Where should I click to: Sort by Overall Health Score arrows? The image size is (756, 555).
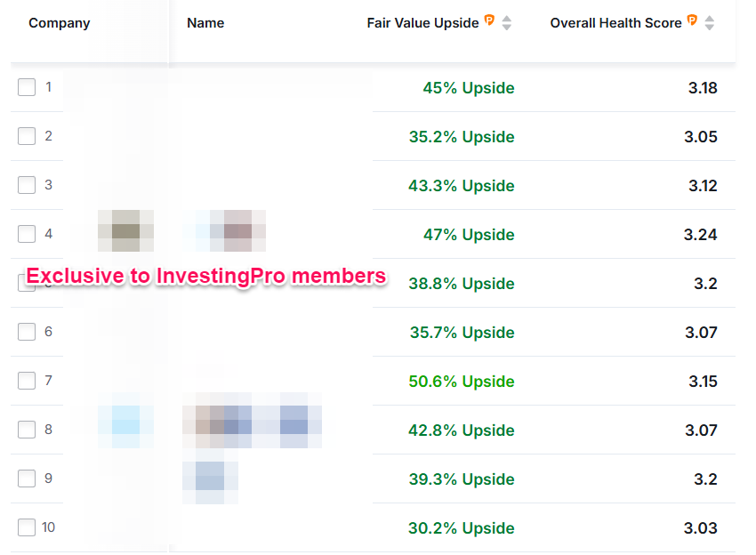[x=709, y=22]
